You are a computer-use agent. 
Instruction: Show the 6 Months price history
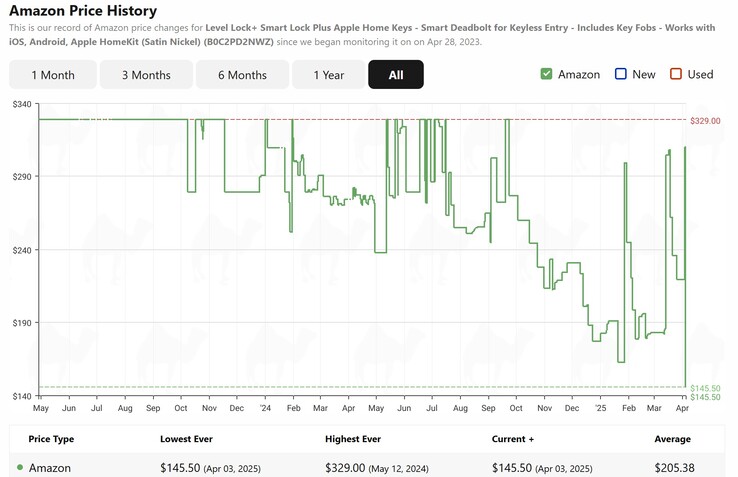(x=242, y=74)
